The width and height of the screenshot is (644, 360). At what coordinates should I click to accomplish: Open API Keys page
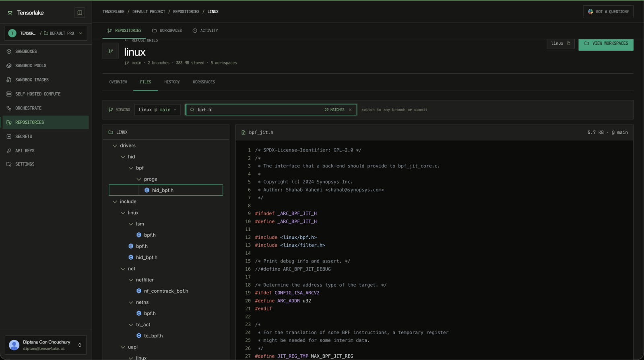[45, 151]
